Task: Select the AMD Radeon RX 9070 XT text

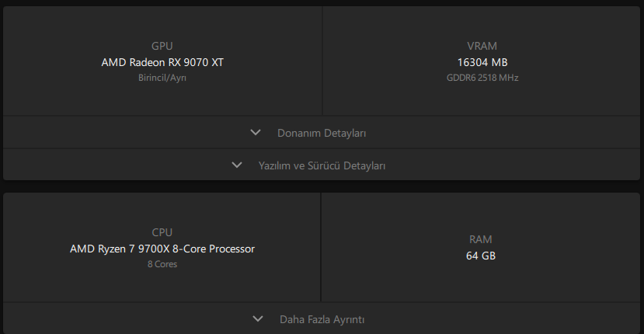Action: coord(162,62)
